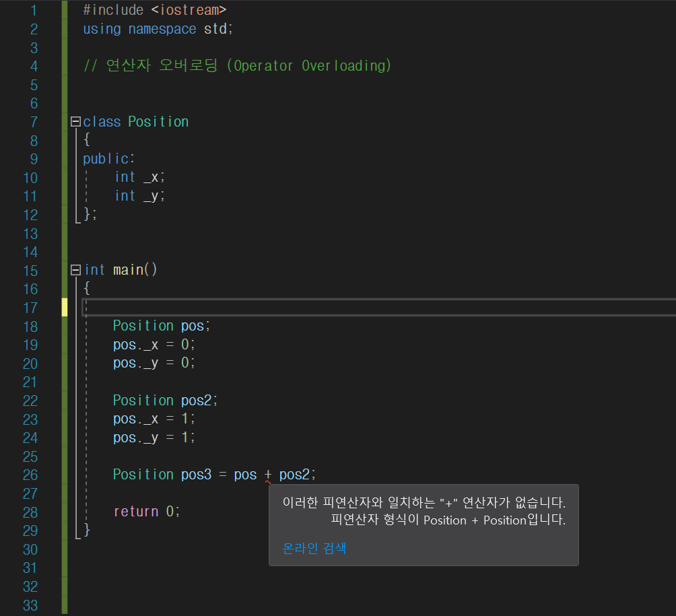Viewport: 676px width, 616px height.
Task: Click the closing '};' on line 12
Action: [x=90, y=214]
